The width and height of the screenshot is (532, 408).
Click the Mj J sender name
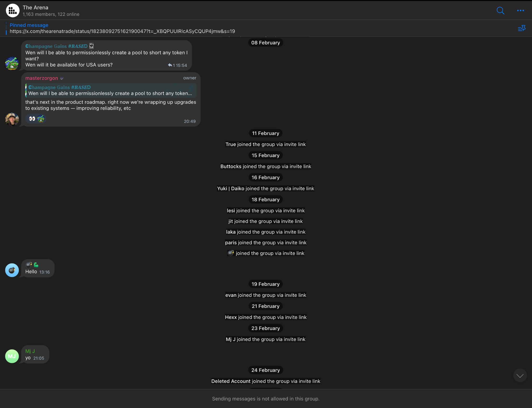click(x=30, y=351)
